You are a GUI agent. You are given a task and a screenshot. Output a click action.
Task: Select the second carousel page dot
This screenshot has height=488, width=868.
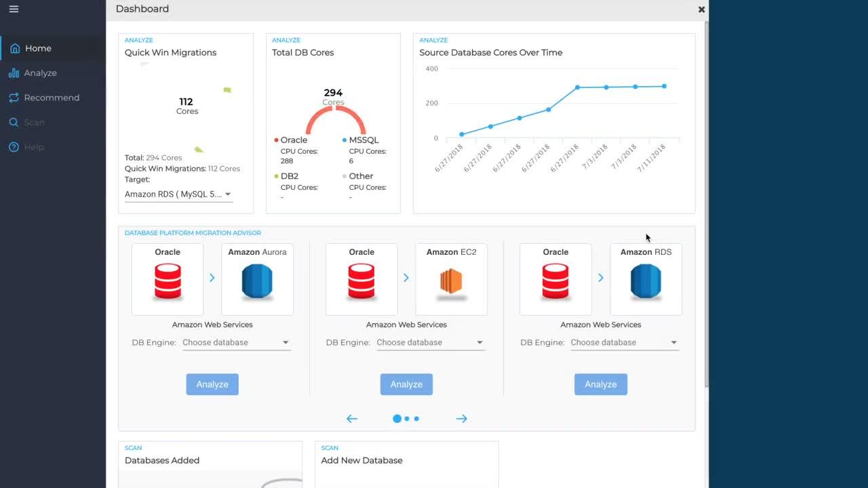tap(407, 419)
